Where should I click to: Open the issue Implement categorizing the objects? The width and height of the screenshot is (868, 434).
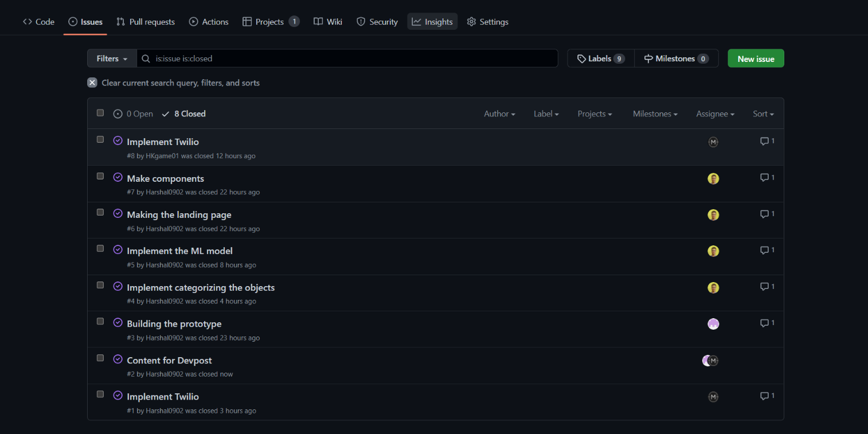tap(201, 288)
